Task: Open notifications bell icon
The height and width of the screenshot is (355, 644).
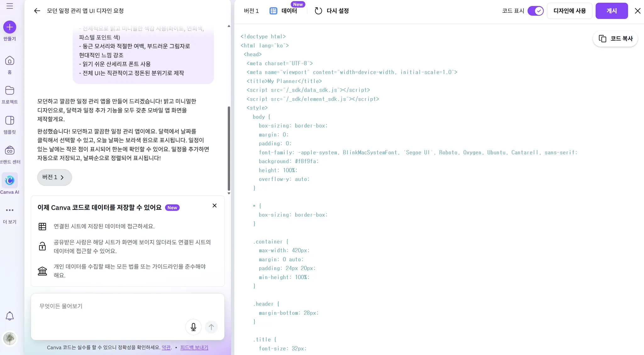Action: tap(10, 316)
